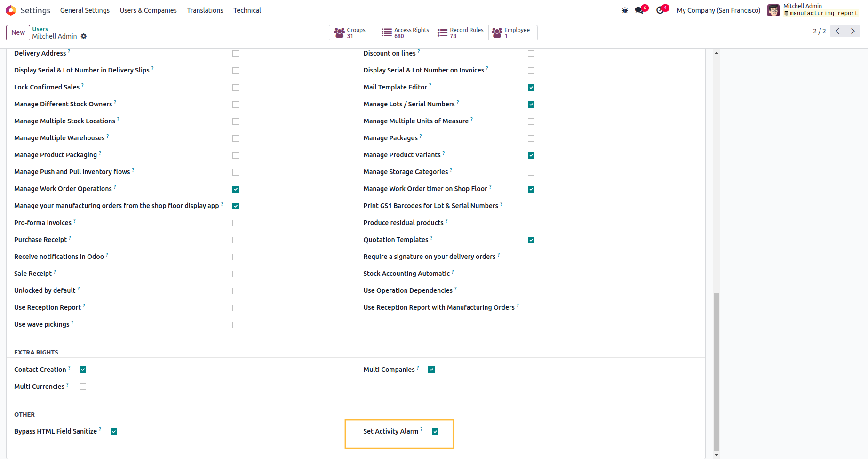The image size is (868, 459).
Task: Click the Odoo app logo icon
Action: pyautogui.click(x=11, y=10)
